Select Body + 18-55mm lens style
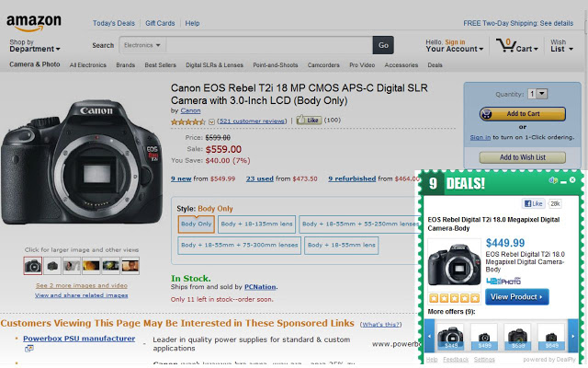This screenshot has width=588, height=368. (341, 246)
